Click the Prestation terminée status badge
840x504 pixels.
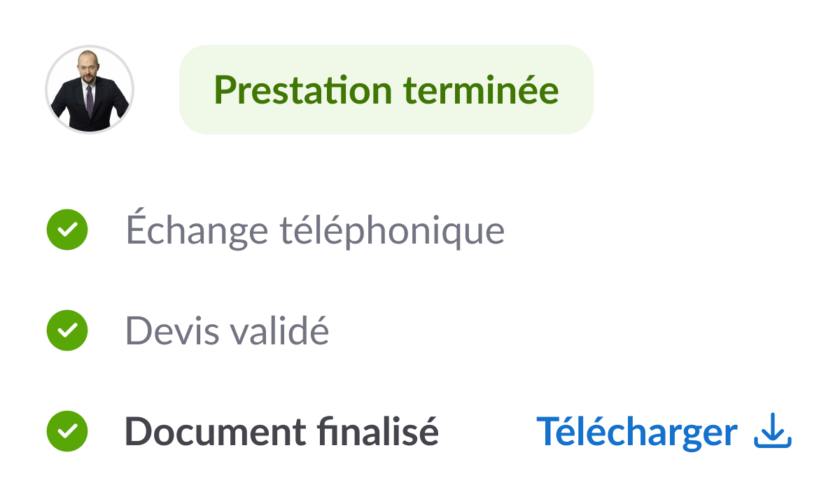[386, 90]
